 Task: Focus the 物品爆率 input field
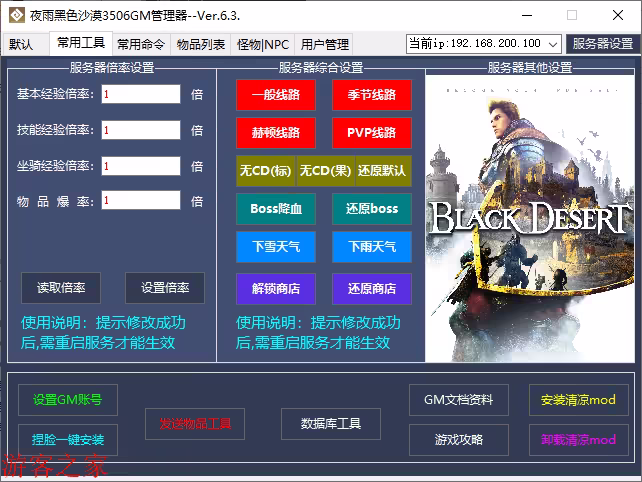click(140, 201)
